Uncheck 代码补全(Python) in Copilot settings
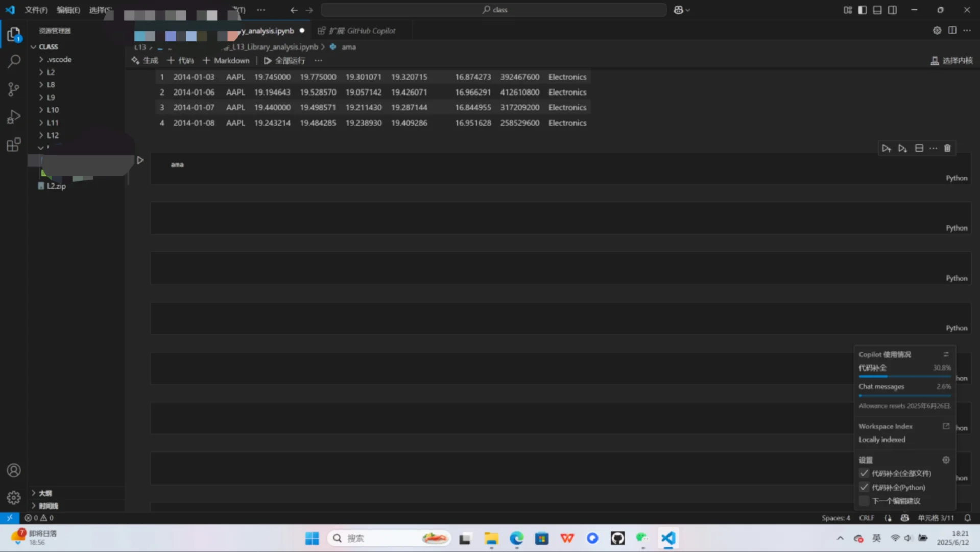 [864, 487]
